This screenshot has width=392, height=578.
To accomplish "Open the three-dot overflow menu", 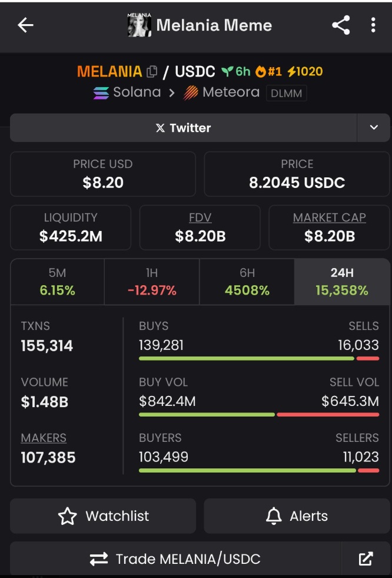I will click(373, 25).
